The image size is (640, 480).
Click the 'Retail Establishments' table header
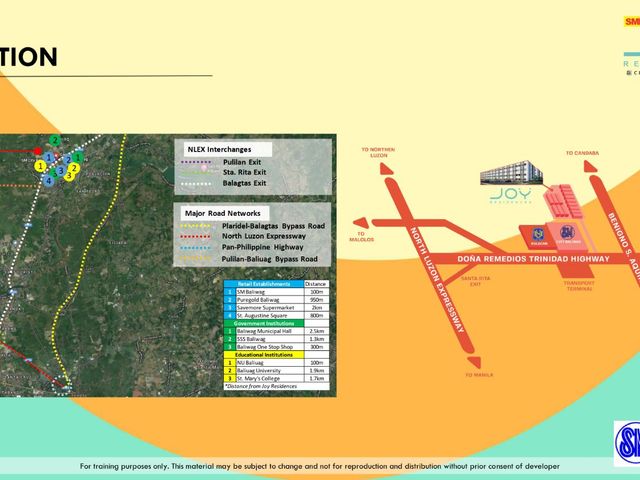[264, 284]
